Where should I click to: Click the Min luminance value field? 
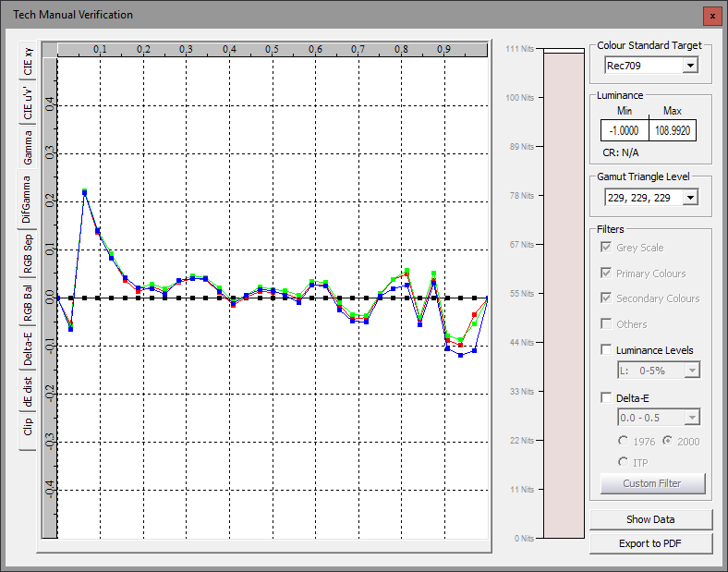click(x=625, y=130)
